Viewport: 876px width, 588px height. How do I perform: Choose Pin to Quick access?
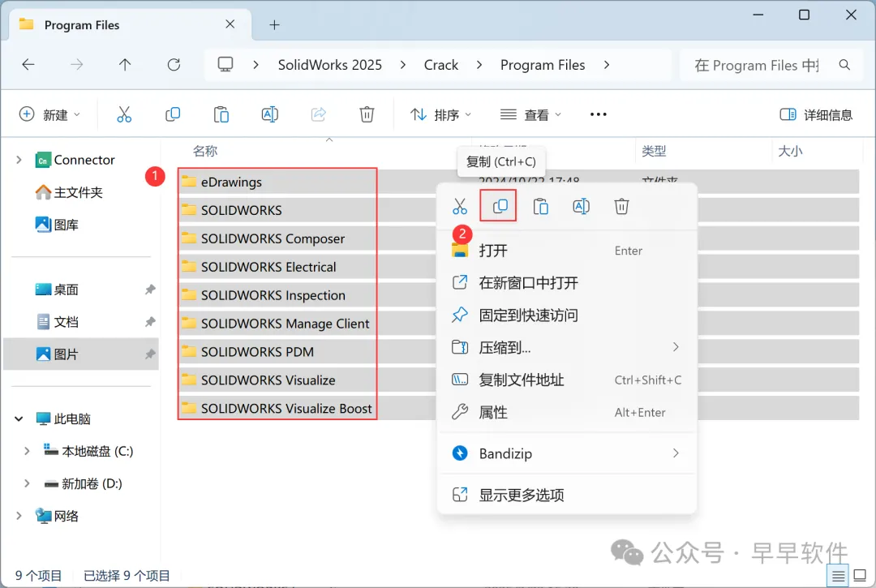[566, 315]
